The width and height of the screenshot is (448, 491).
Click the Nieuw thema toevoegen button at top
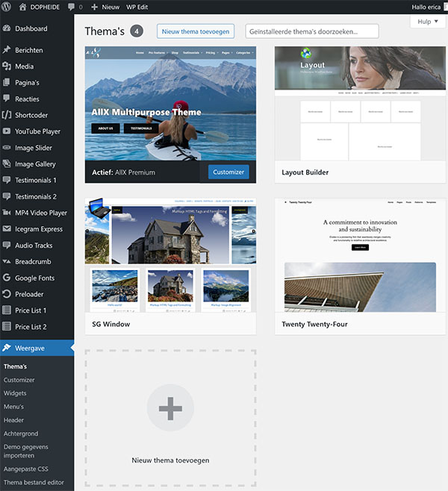(196, 31)
